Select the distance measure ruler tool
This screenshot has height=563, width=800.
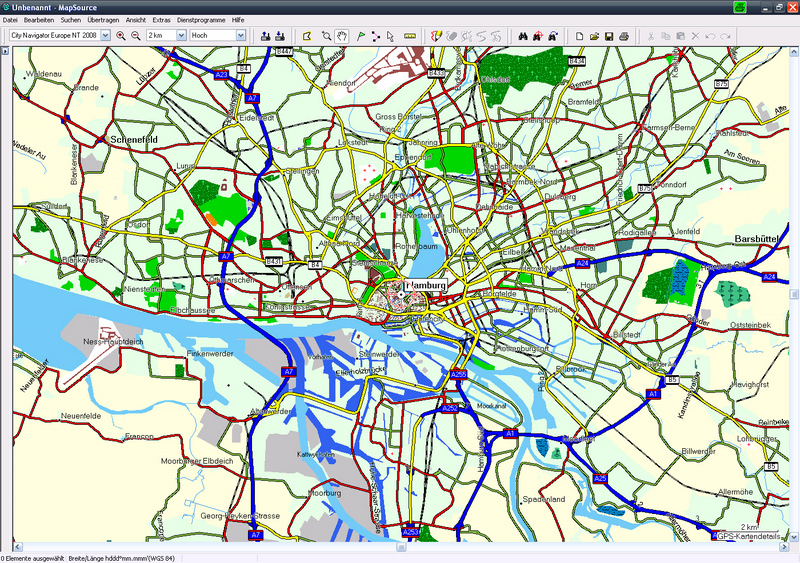[x=410, y=35]
